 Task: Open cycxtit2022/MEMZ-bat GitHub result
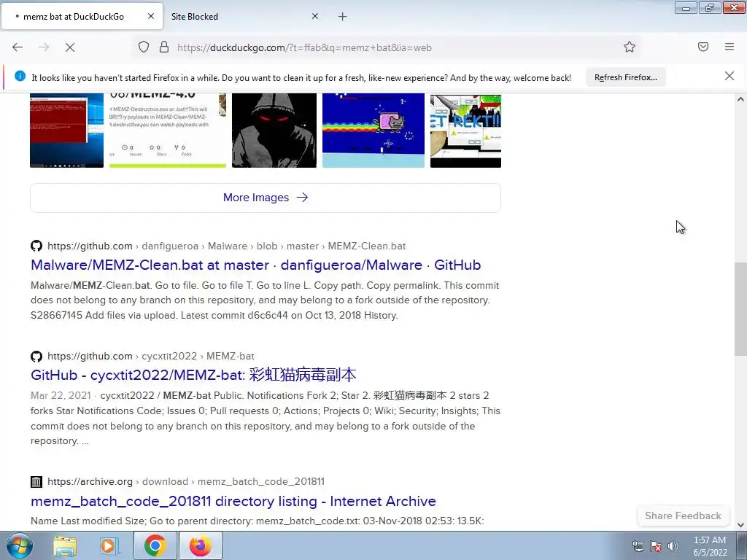(193, 375)
